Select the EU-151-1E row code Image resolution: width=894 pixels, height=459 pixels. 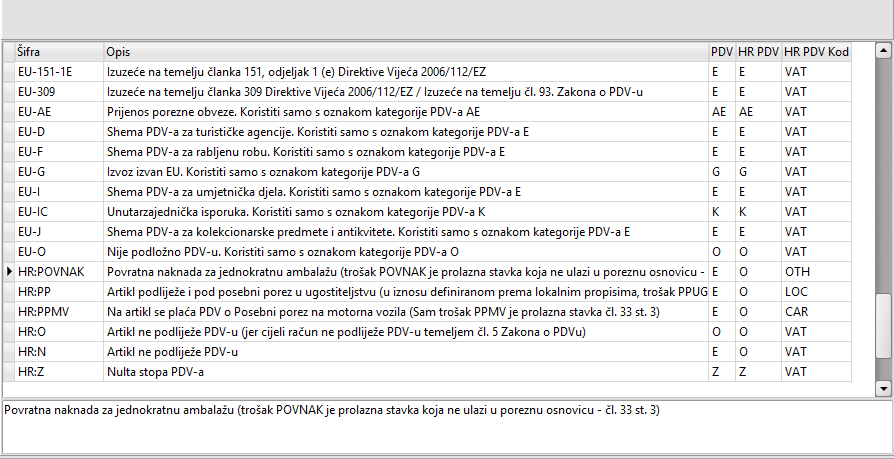45,71
